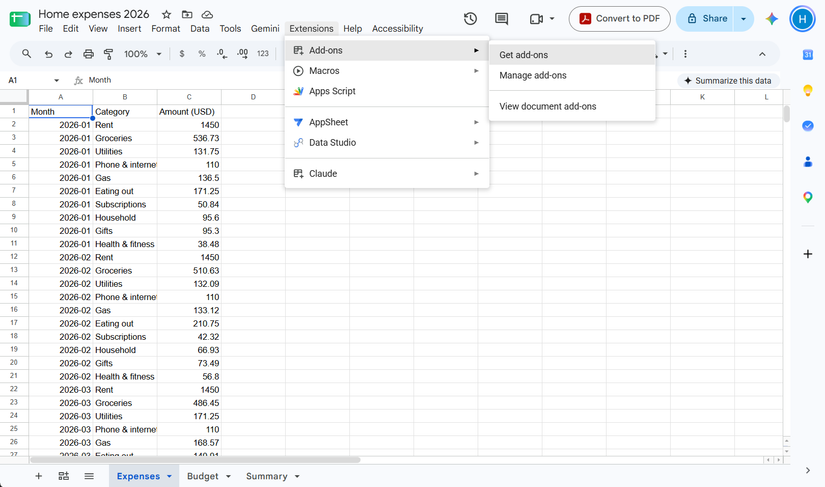This screenshot has height=487, width=825.
Task: Get more side panel add-ons plus
Action: click(x=808, y=254)
